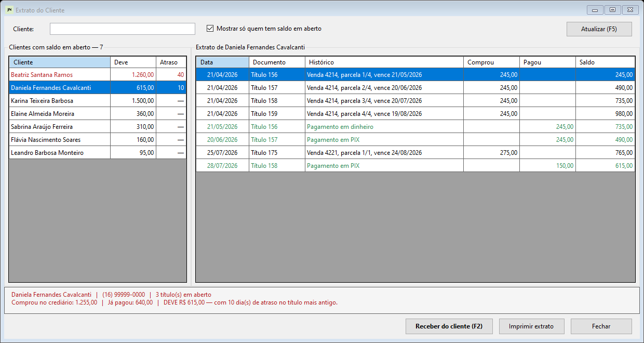Screen dimensions: 644x343
Task: Click the status summary 'Comprou no crediário' line
Action: [x=175, y=302]
